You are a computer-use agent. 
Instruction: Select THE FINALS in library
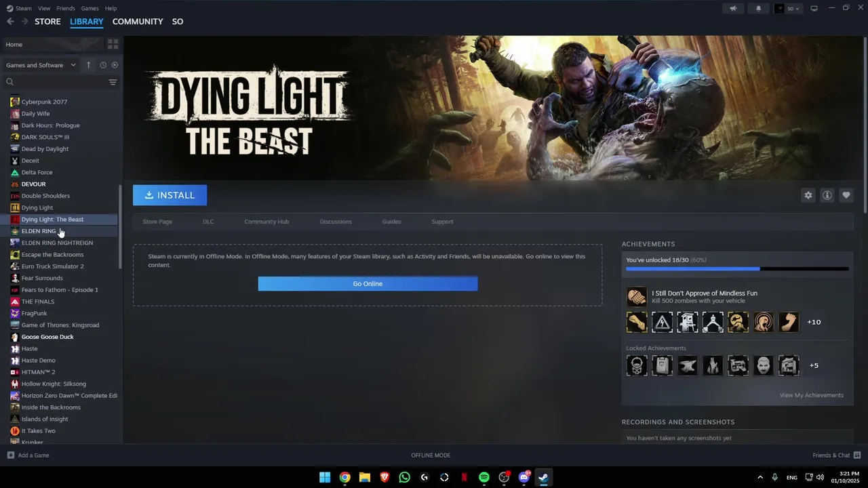click(37, 302)
